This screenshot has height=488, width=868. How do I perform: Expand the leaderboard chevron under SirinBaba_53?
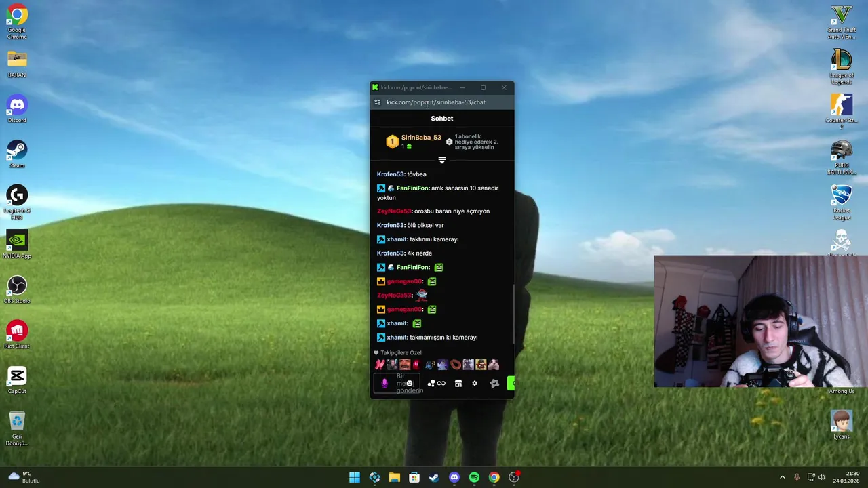pos(442,161)
